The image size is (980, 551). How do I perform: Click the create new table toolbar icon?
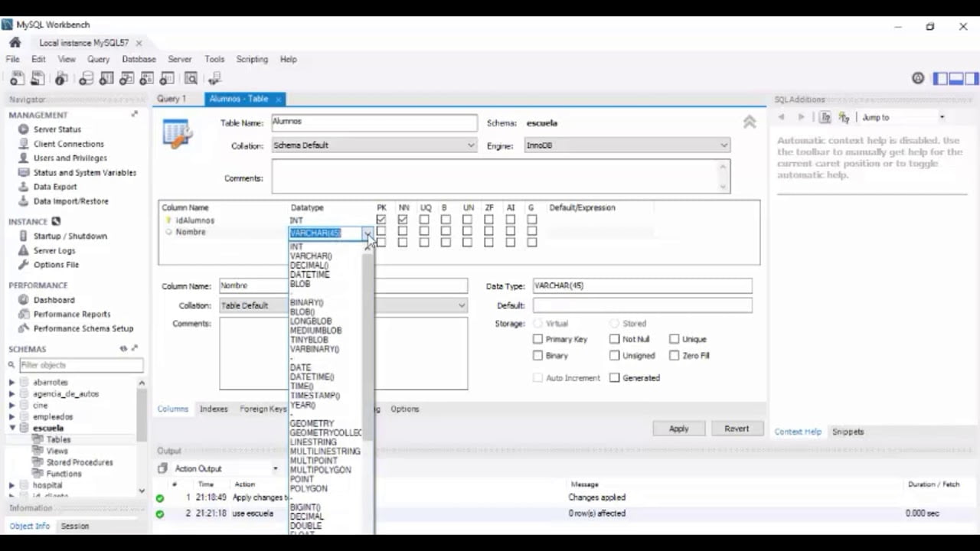pos(106,78)
